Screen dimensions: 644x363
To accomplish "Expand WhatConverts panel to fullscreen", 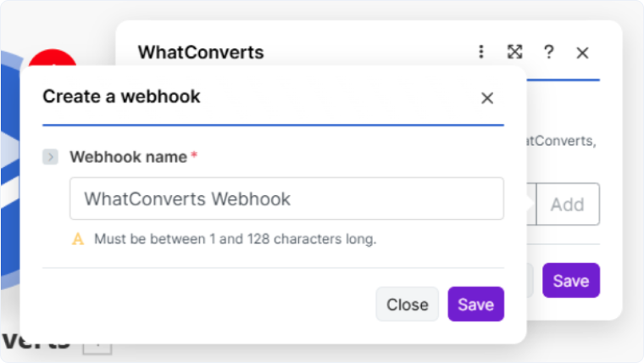I will point(514,52).
